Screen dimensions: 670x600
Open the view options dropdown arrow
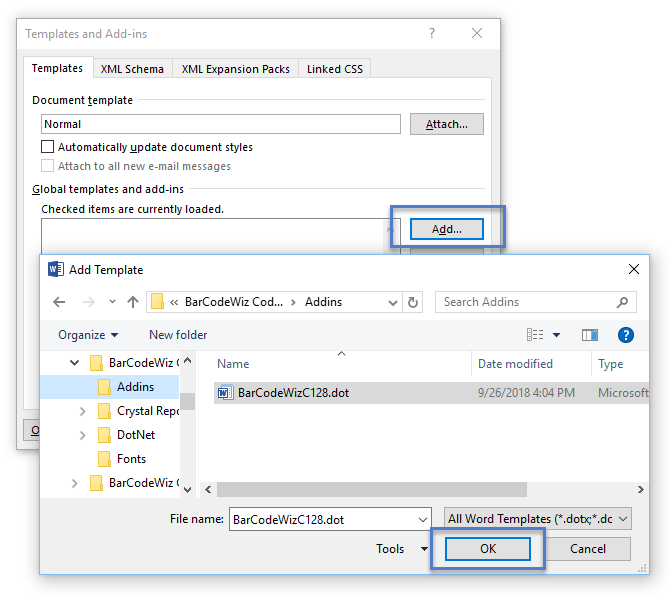point(556,335)
